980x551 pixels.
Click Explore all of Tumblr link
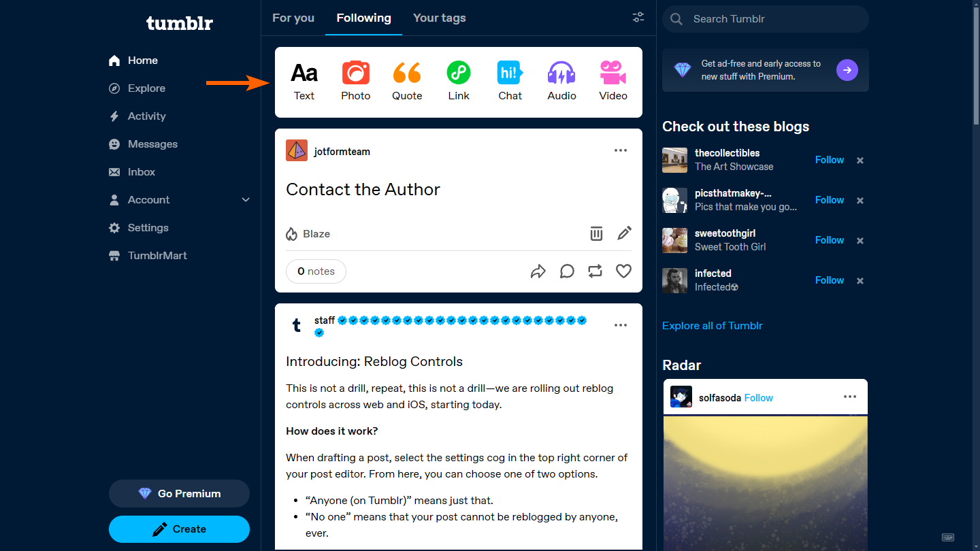point(713,326)
